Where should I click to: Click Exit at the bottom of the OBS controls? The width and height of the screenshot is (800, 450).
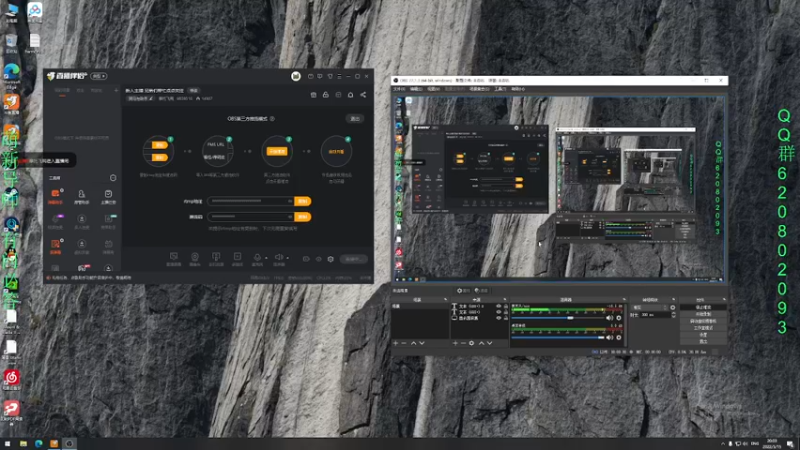point(703,341)
